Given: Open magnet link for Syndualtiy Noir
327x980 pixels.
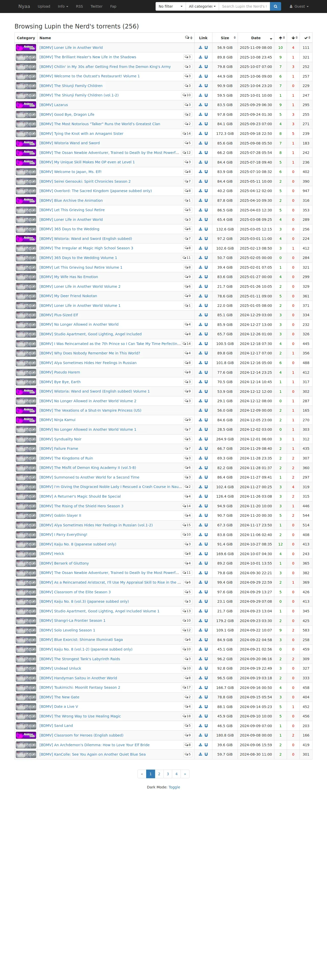Looking at the screenshot, I should pos(206,439).
